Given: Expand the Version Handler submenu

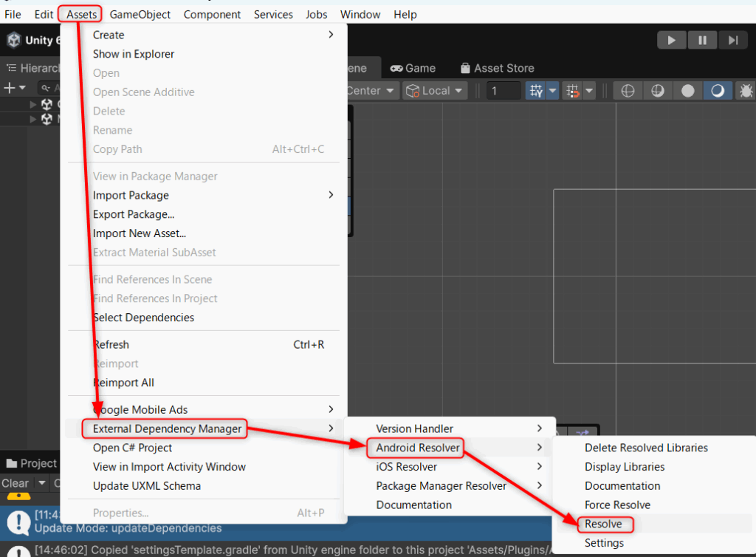Looking at the screenshot, I should click(x=450, y=428).
